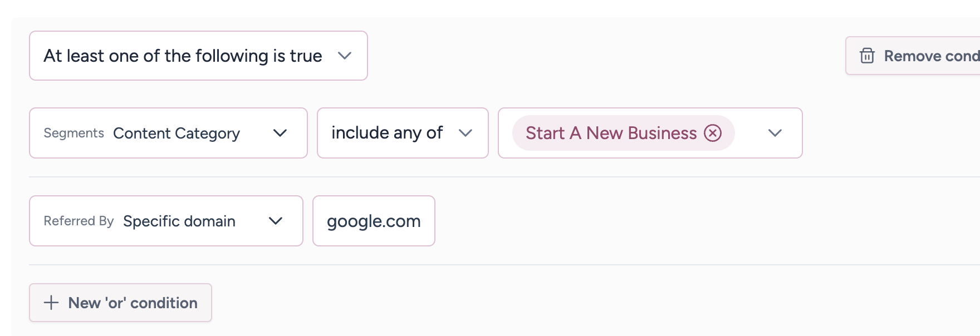Click chevron in the segment values field
Screen dimensions: 980x336
point(775,133)
